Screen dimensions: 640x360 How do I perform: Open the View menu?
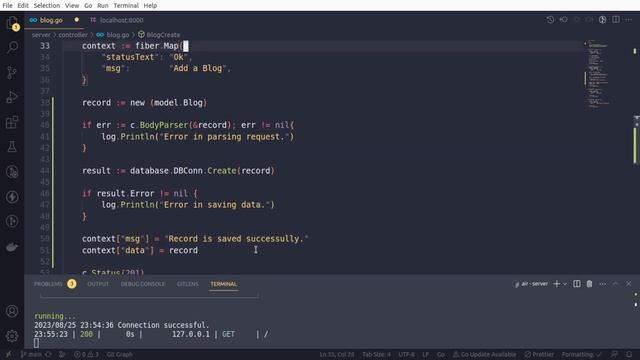(72, 5)
